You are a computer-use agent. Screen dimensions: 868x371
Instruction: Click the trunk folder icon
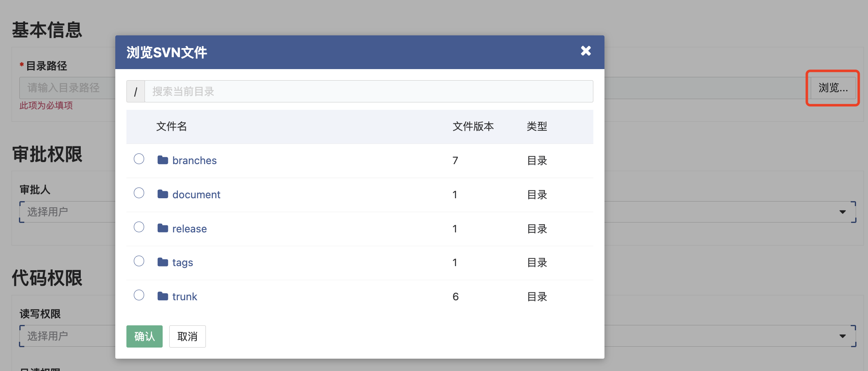163,296
